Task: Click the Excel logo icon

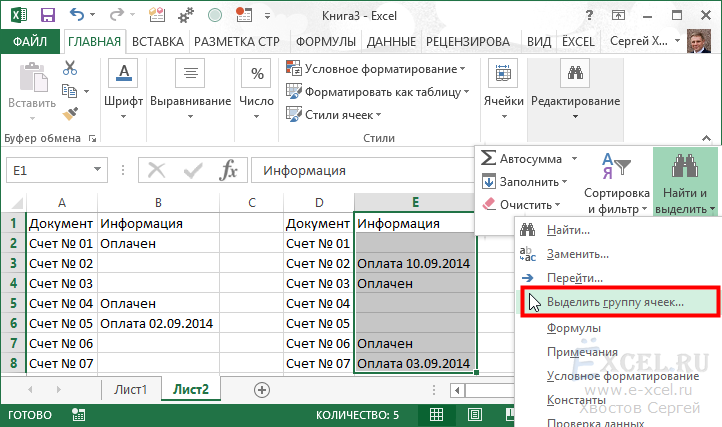Action: tap(18, 15)
